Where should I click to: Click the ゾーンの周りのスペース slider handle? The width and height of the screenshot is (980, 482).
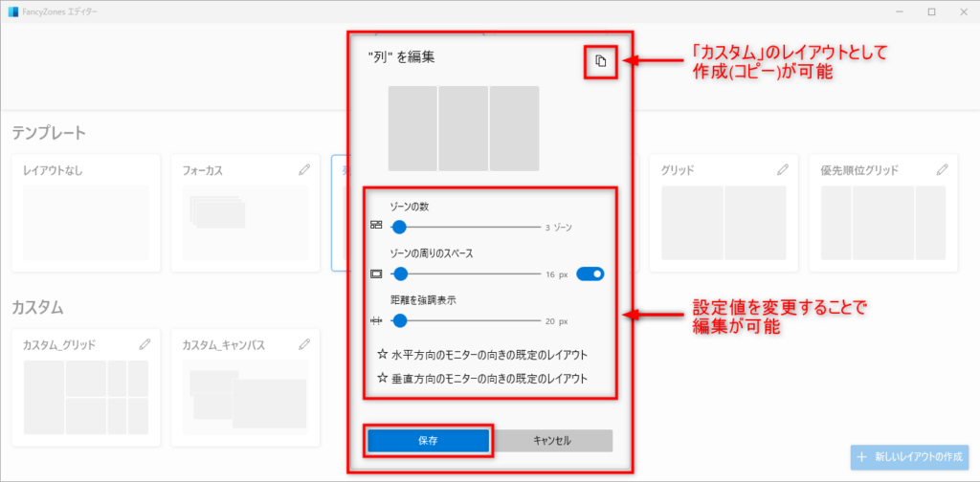pos(399,274)
